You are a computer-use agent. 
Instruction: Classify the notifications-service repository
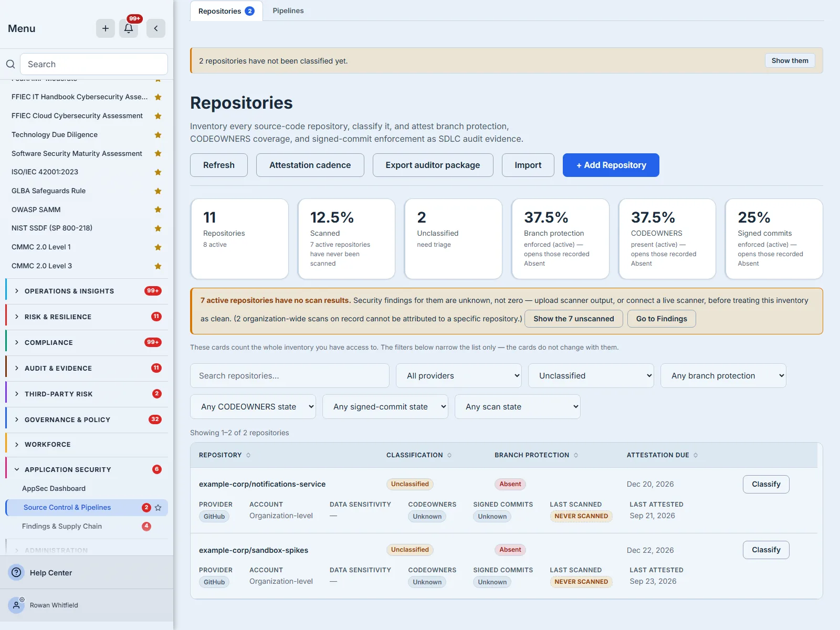point(766,484)
